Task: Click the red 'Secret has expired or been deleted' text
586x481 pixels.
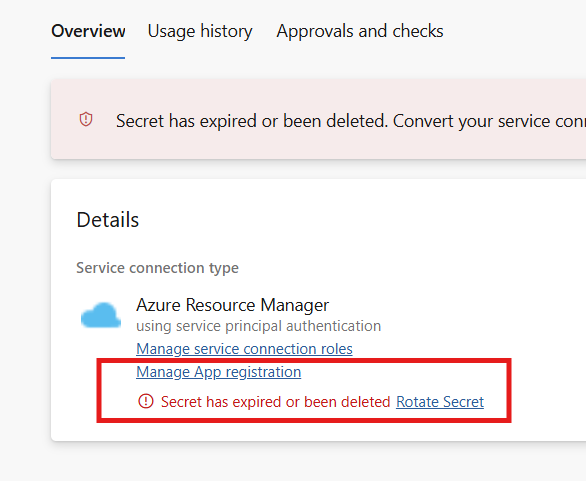Action: tap(275, 402)
